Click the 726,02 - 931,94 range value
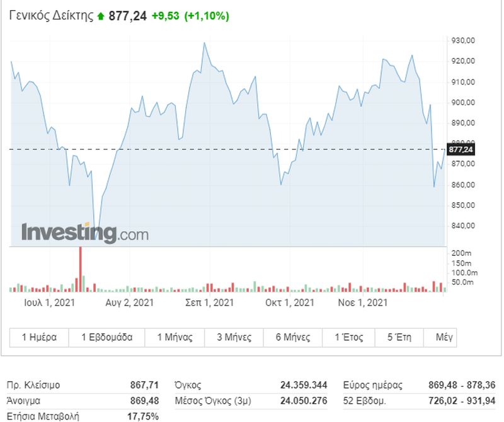Image resolution: width=504 pixels, height=422 pixels. [x=462, y=401]
